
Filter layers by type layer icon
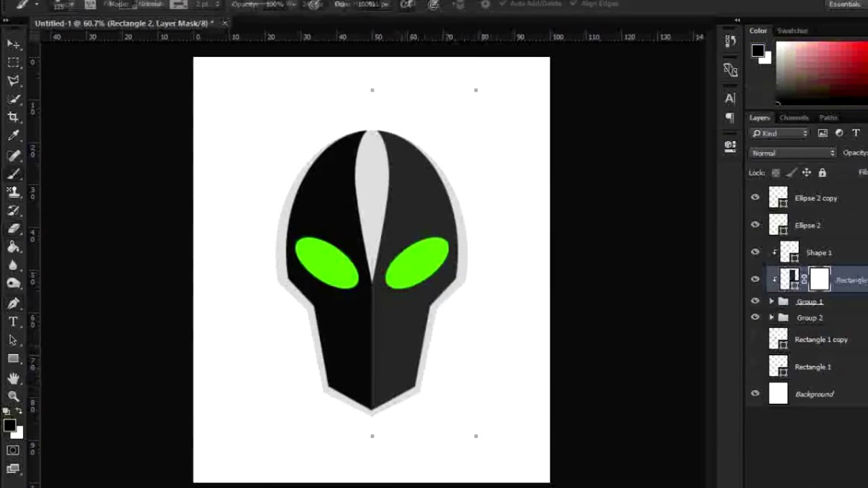coord(856,134)
